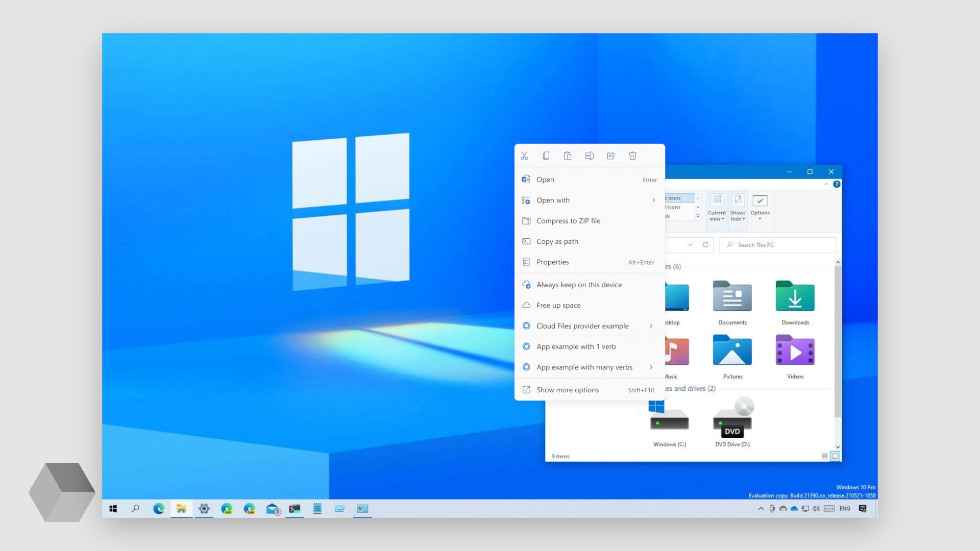Click the touch keyboard tray icon

tap(829, 509)
